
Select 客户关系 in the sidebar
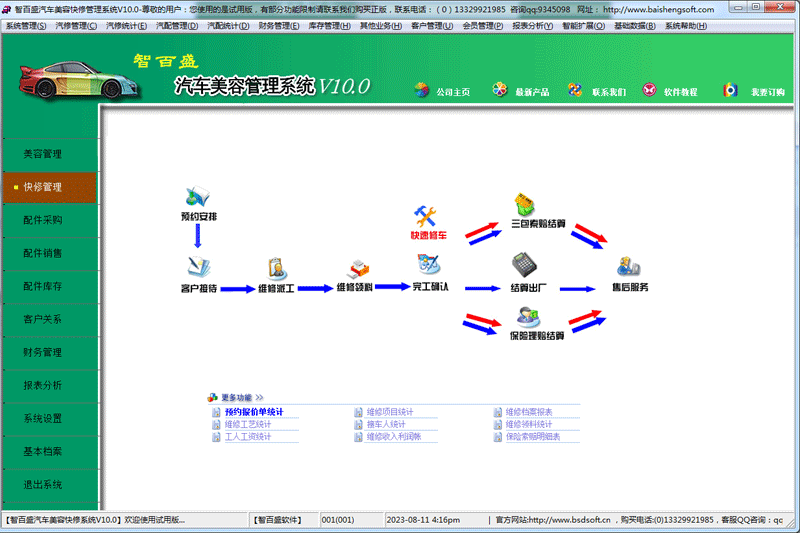(x=50, y=319)
